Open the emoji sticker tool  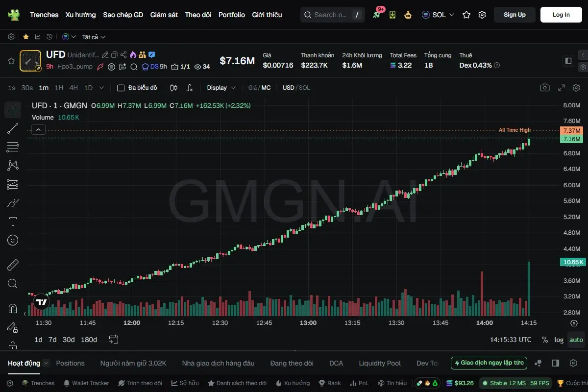click(13, 240)
